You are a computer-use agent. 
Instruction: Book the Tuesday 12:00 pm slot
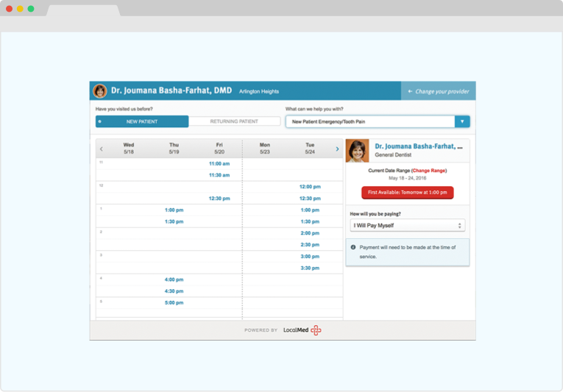310,187
